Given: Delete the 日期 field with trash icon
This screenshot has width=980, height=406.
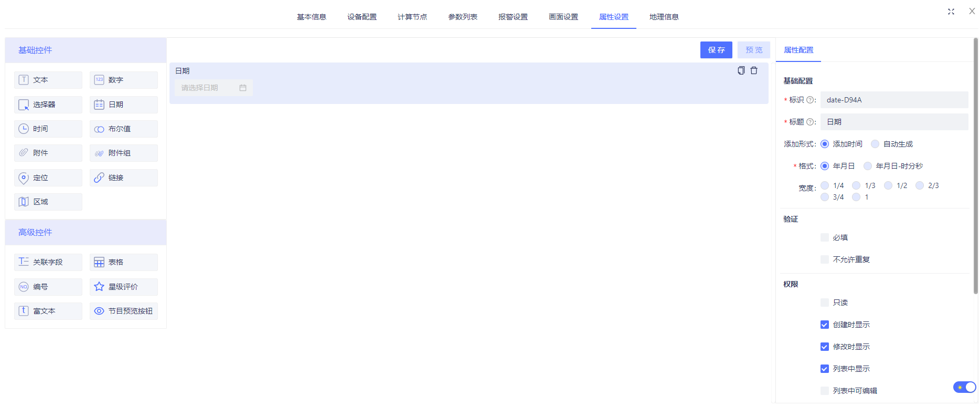Looking at the screenshot, I should pos(754,70).
